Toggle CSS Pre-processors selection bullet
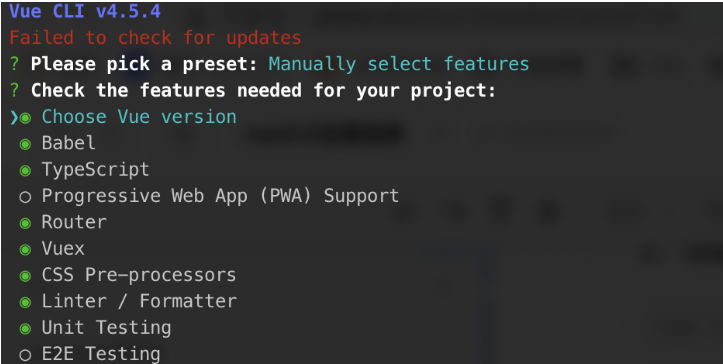The image size is (723, 364). 25,276
